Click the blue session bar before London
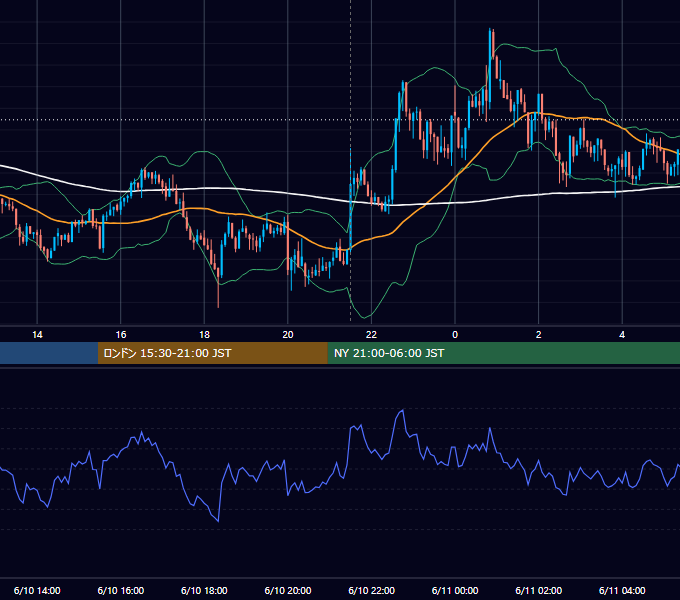 point(49,353)
